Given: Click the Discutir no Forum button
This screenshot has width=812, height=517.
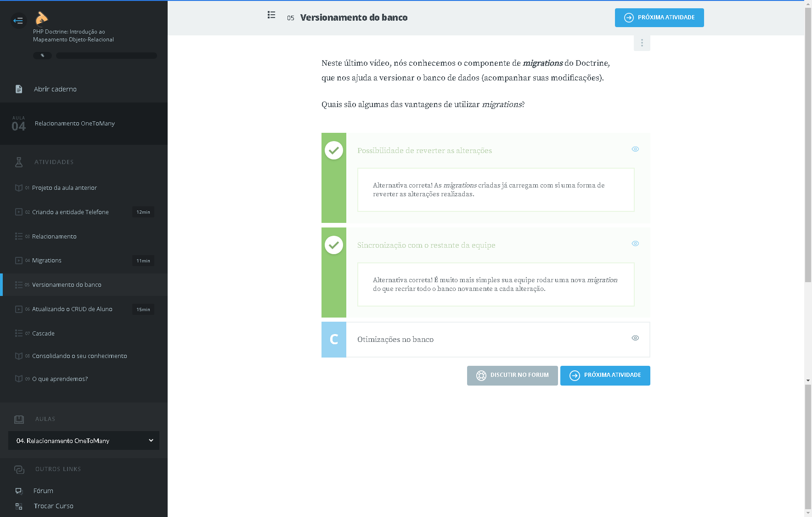Looking at the screenshot, I should click(x=512, y=375).
